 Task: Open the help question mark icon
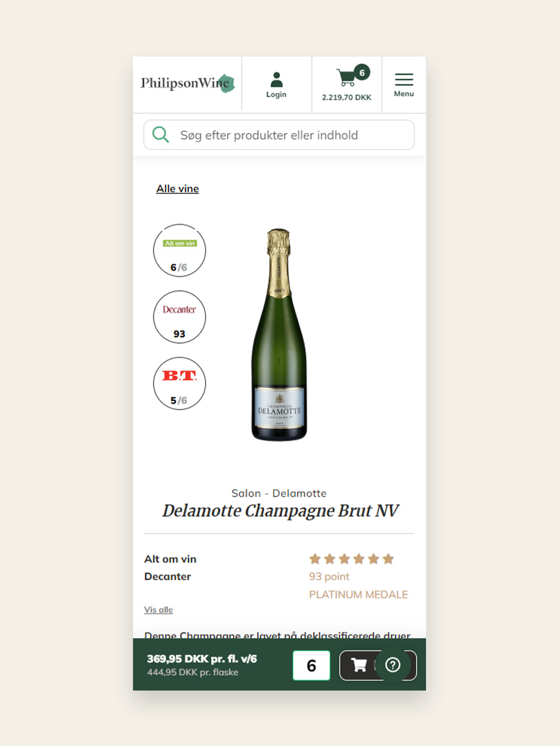pyautogui.click(x=394, y=665)
